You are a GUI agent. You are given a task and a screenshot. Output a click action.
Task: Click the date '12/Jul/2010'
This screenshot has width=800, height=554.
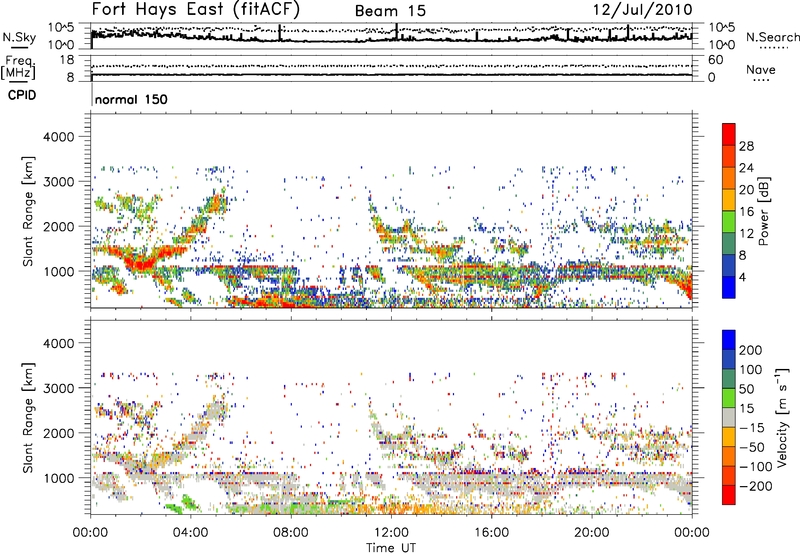coord(643,10)
